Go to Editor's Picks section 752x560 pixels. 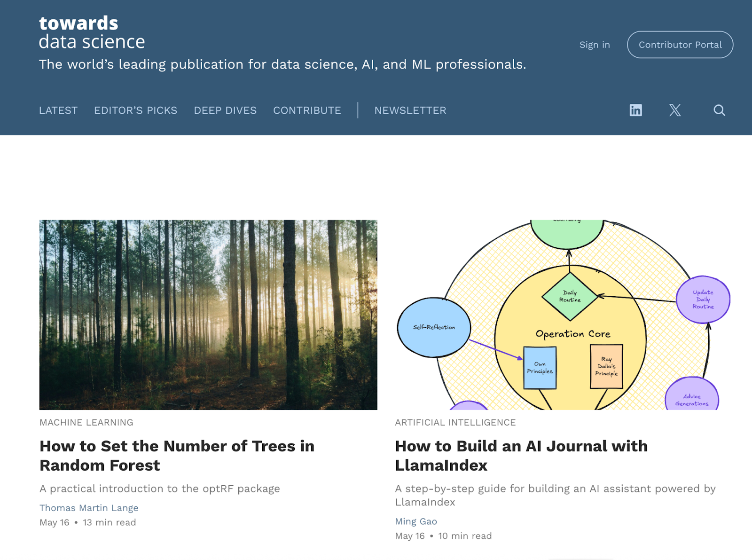point(135,110)
